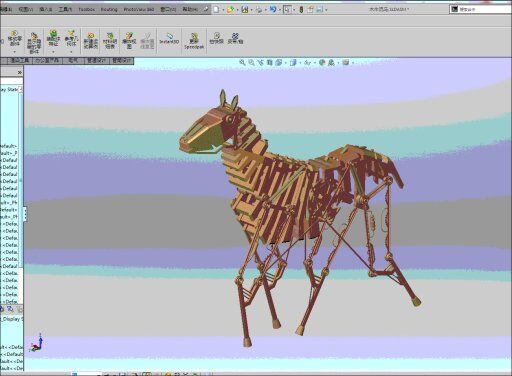Screen dimensions: 512x376
Task: Open the Section View tool
Action: point(270,62)
